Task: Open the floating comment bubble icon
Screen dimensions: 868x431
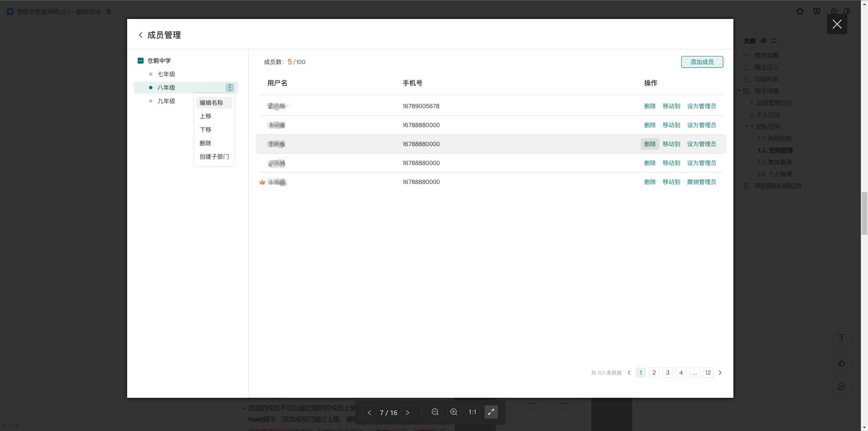Action: pos(842,386)
